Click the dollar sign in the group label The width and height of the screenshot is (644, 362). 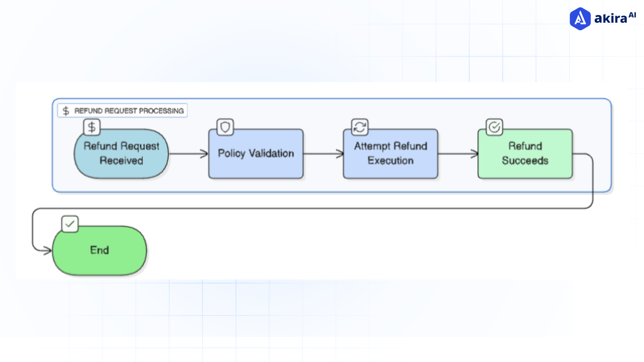pos(66,110)
